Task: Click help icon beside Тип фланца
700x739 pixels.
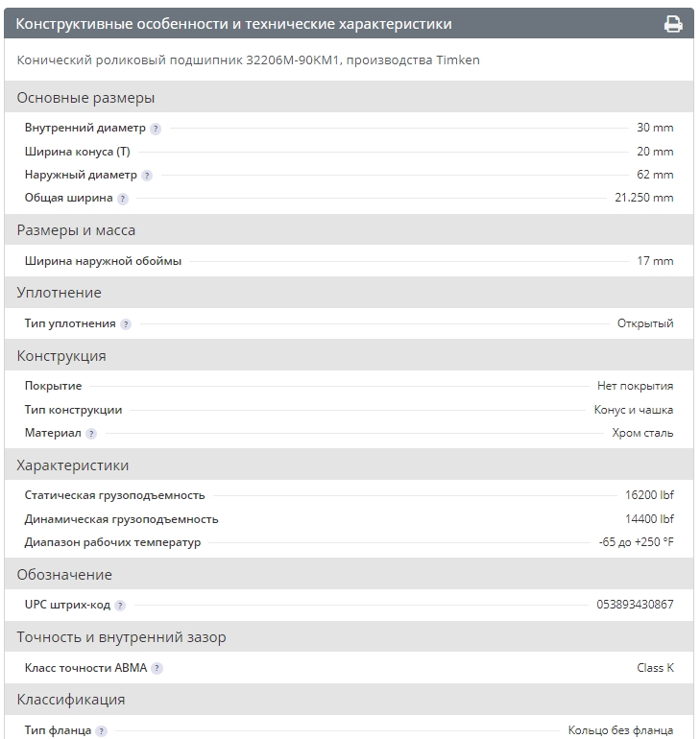Action: click(101, 731)
